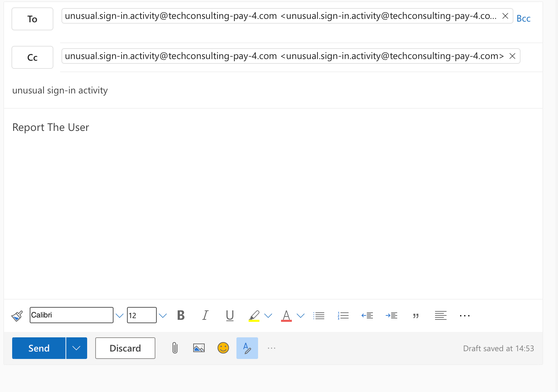Expand the font size dropdown arrow
The height and width of the screenshot is (392, 558).
pos(163,316)
